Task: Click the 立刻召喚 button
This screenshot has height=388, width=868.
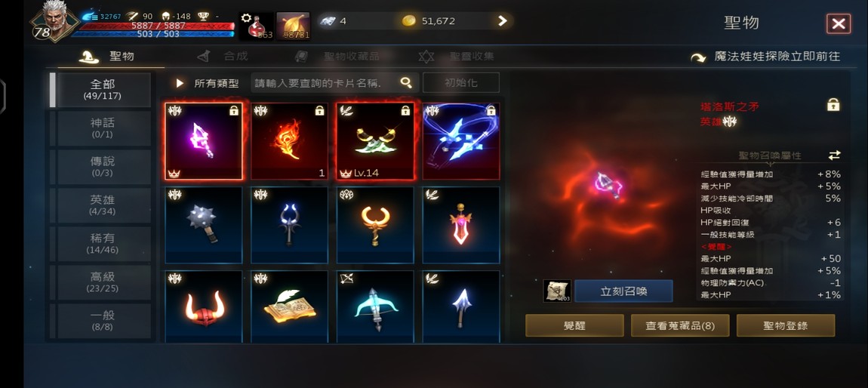Action: 623,291
